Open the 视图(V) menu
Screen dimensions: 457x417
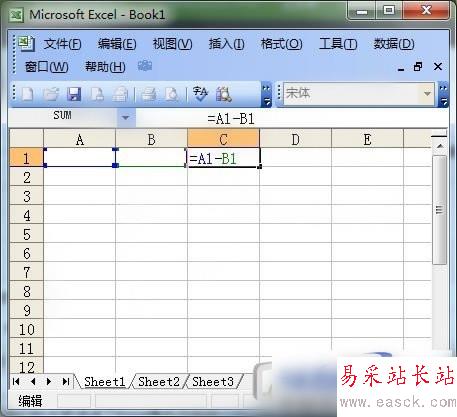click(172, 44)
